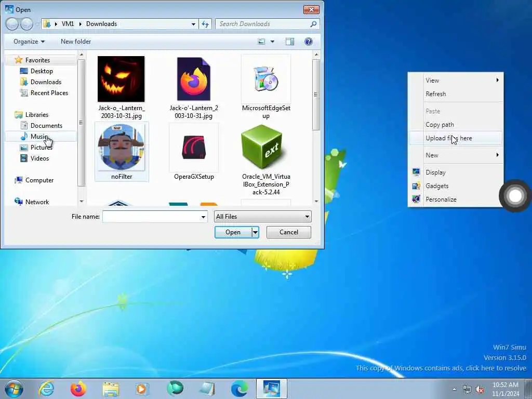Click the New folder button

pos(76,42)
